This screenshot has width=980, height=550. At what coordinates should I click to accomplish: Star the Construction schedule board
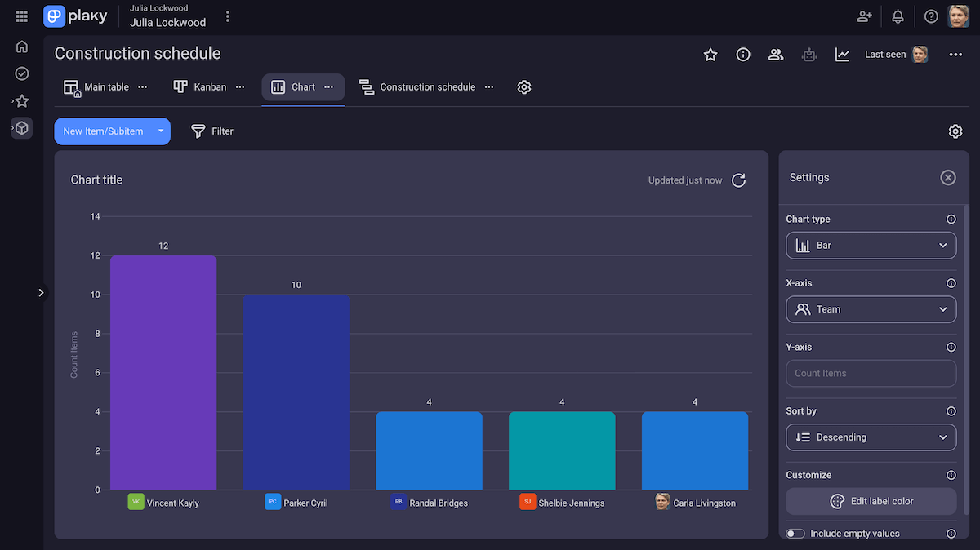(x=710, y=55)
